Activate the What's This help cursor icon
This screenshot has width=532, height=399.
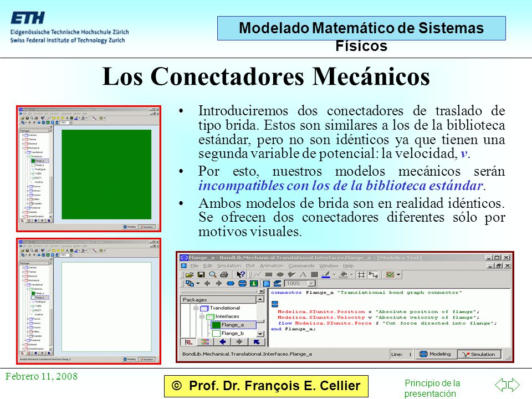click(x=241, y=274)
